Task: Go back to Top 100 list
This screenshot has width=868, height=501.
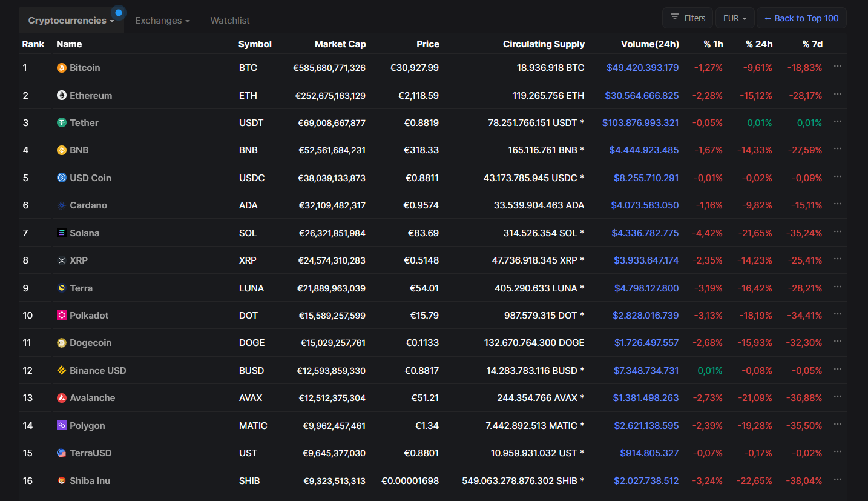Action: coord(801,18)
